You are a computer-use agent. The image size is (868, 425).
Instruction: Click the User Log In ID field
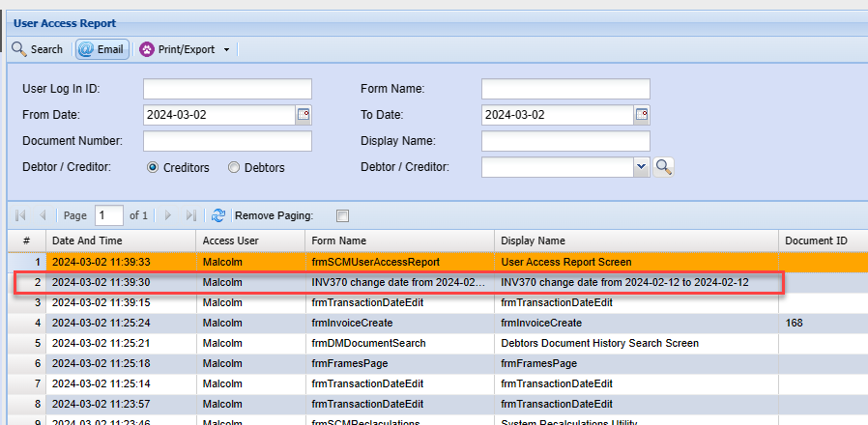pyautogui.click(x=227, y=89)
